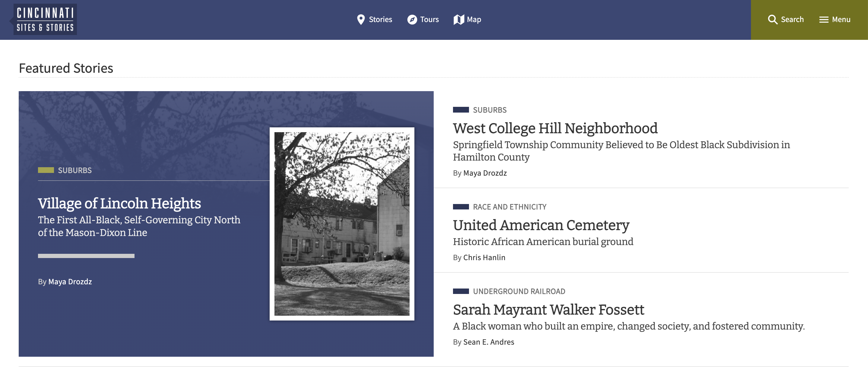This screenshot has height=370, width=868.
Task: Open the Tours navigation item
Action: (x=429, y=20)
